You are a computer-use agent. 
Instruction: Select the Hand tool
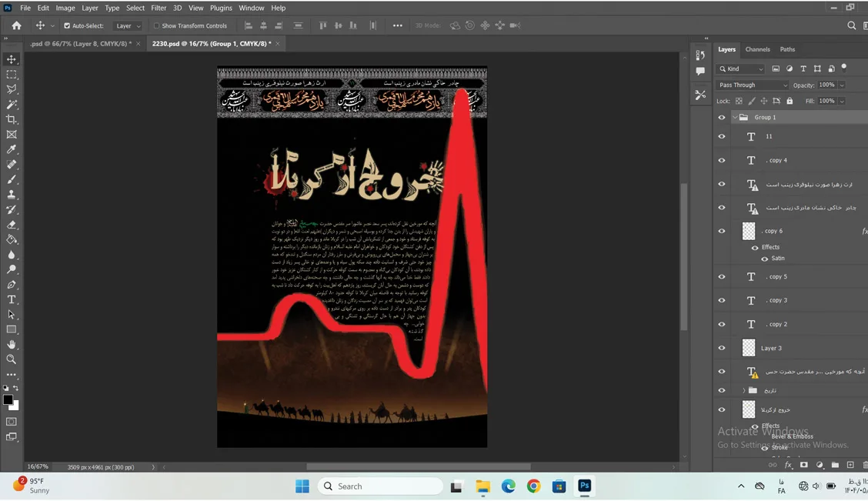click(11, 344)
